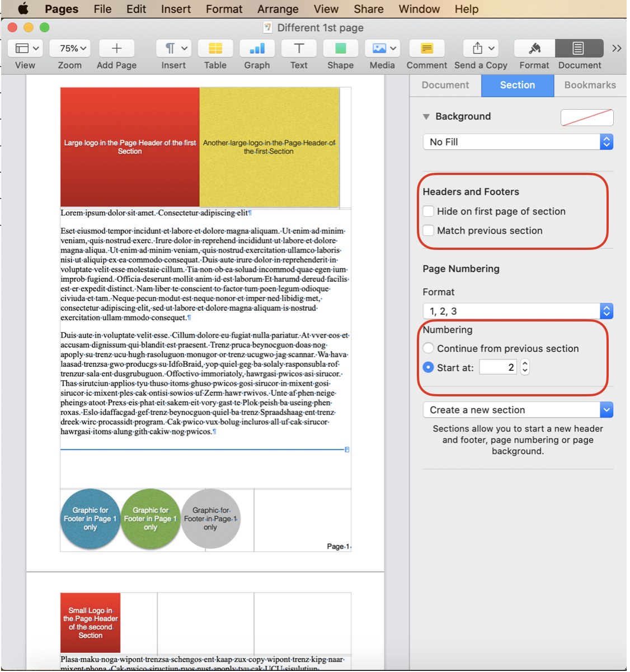Image resolution: width=630 pixels, height=672 pixels.
Task: Click the section break marker line
Action: coord(205,449)
